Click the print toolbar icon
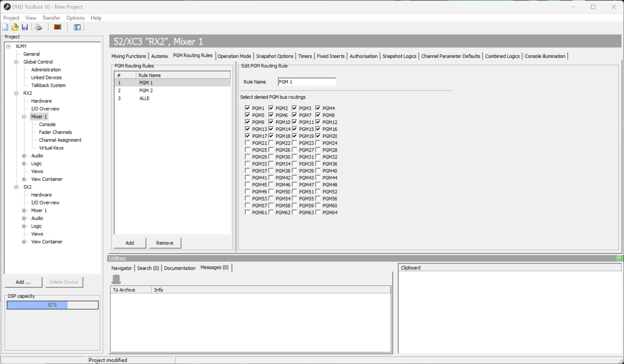This screenshot has height=364, width=624. [39, 27]
